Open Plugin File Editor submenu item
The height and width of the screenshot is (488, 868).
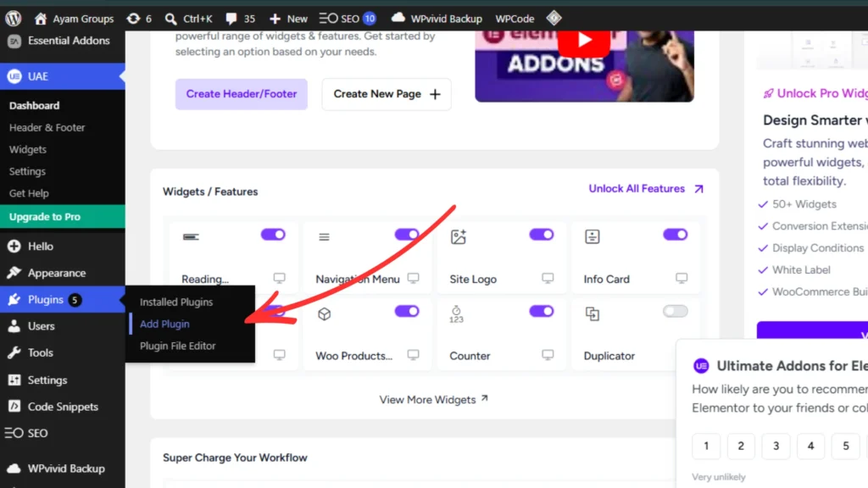tap(178, 346)
